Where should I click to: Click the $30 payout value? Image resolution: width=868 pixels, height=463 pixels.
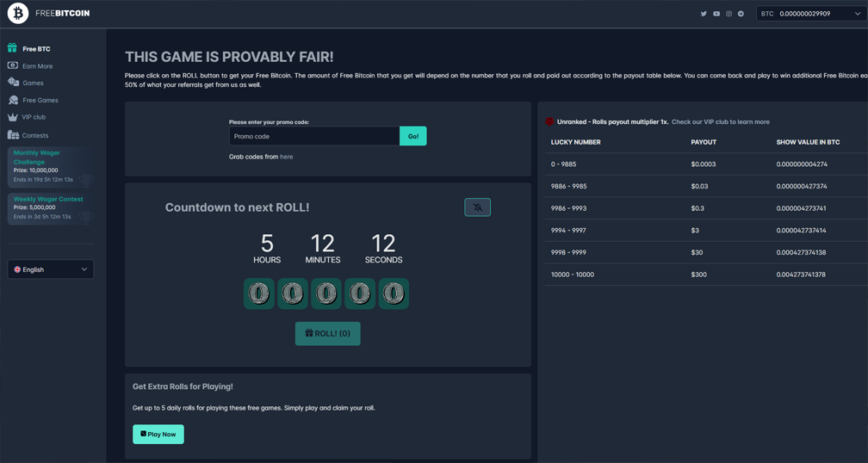click(x=697, y=252)
